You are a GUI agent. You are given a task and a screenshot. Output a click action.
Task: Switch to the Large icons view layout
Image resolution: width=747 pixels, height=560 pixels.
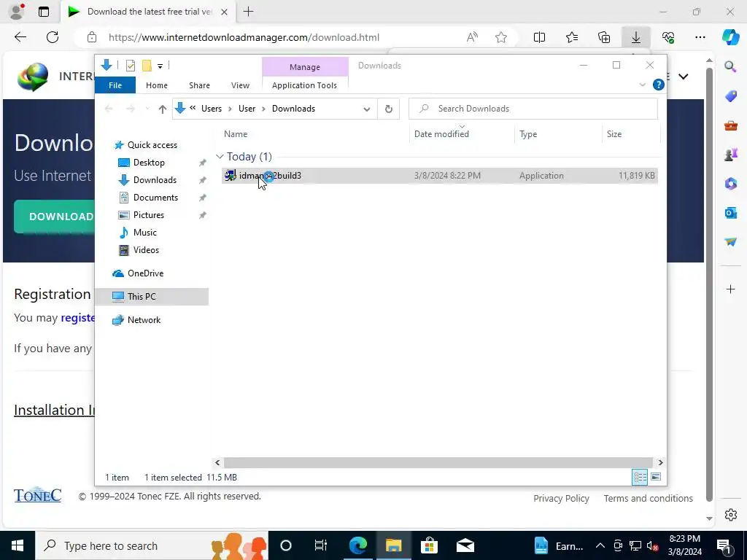pyautogui.click(x=656, y=477)
